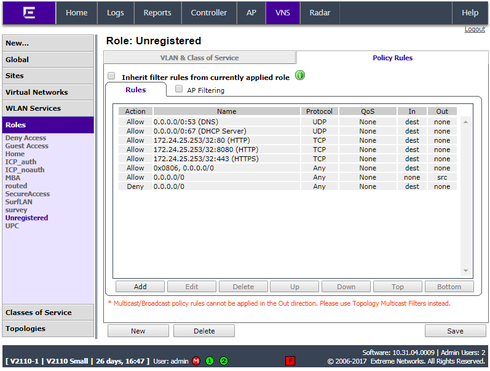Expand Classes of Service section

pyautogui.click(x=48, y=312)
